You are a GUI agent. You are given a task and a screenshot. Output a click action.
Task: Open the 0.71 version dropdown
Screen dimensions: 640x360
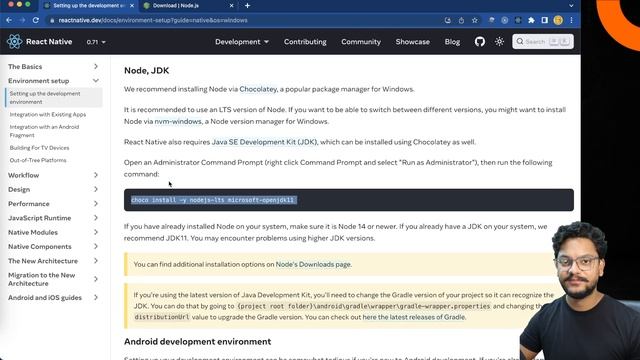[96, 42]
